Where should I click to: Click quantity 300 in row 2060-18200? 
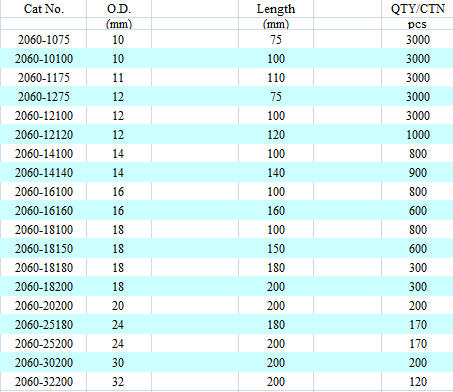coord(418,287)
